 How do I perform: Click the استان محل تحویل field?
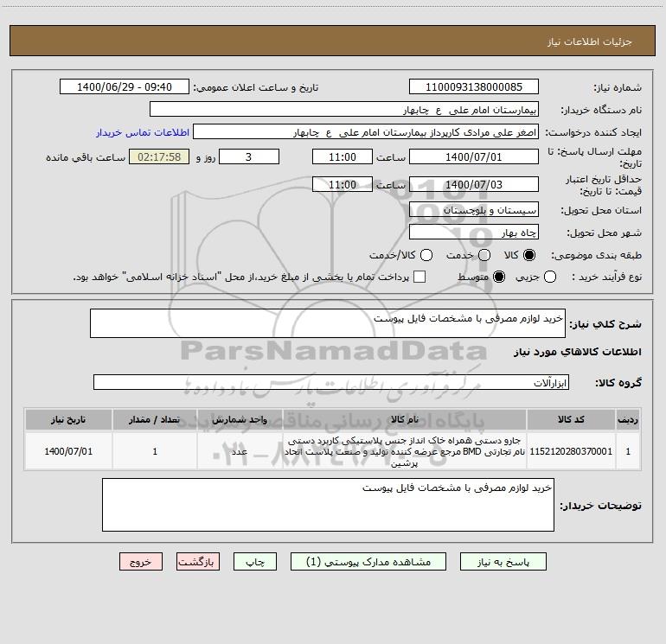[474, 209]
